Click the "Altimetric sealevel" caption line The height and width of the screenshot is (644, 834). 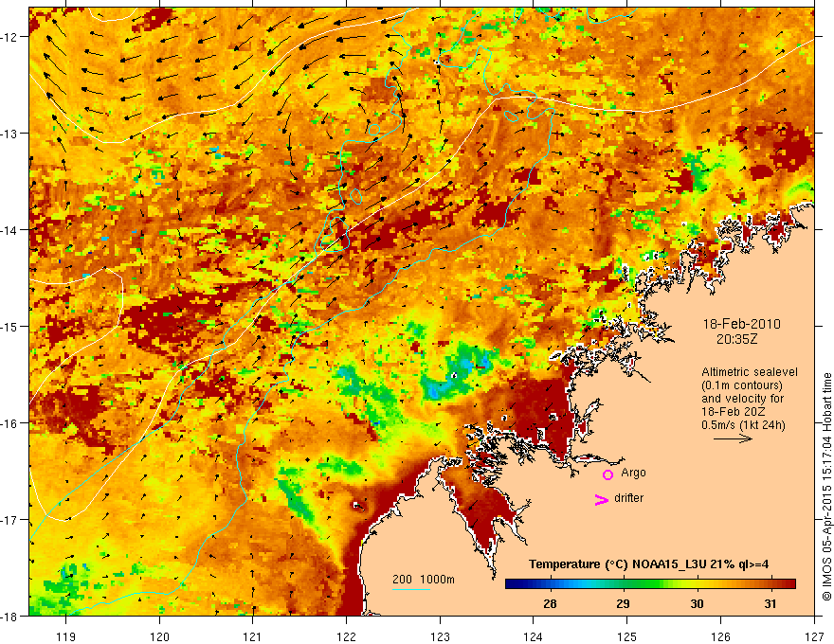pos(750,372)
